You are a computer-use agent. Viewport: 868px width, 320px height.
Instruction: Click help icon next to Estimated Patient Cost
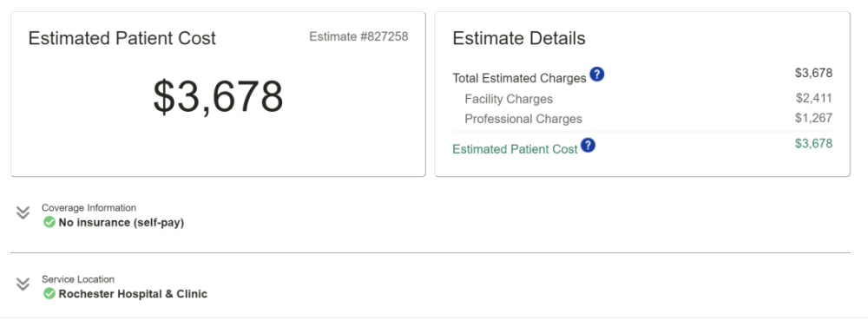[588, 146]
